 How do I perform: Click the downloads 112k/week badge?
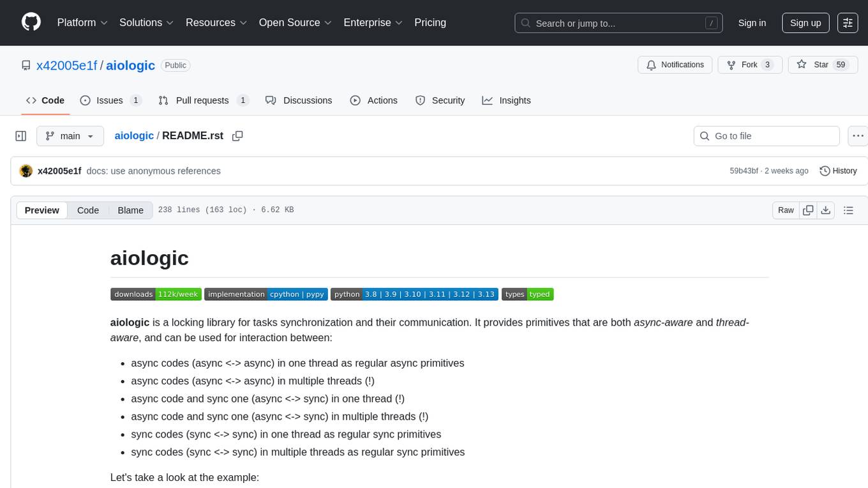click(156, 294)
